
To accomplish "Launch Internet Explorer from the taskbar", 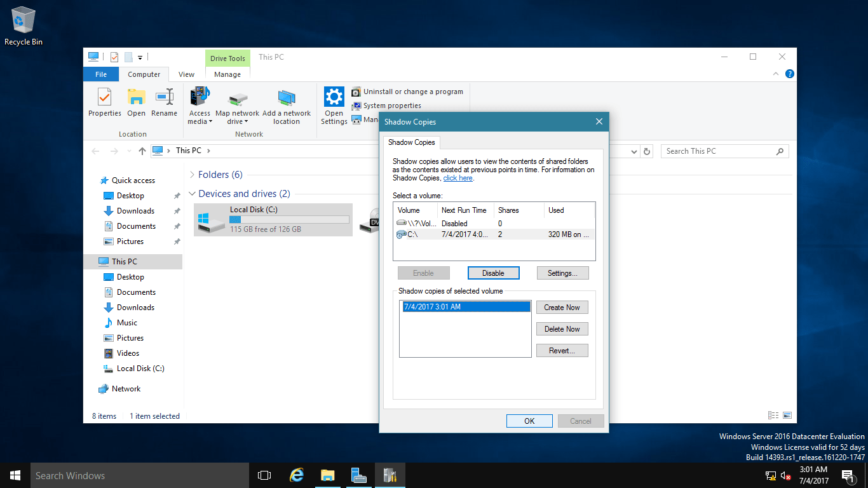I will pos(296,475).
